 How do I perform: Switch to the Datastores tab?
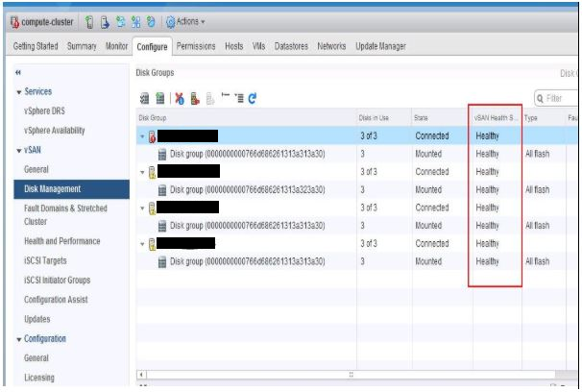[291, 46]
